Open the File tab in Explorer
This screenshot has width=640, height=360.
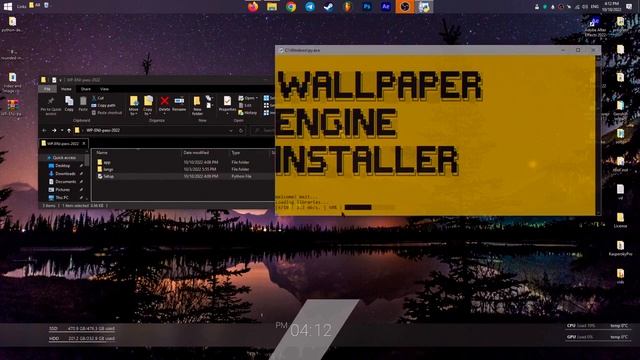(47, 89)
